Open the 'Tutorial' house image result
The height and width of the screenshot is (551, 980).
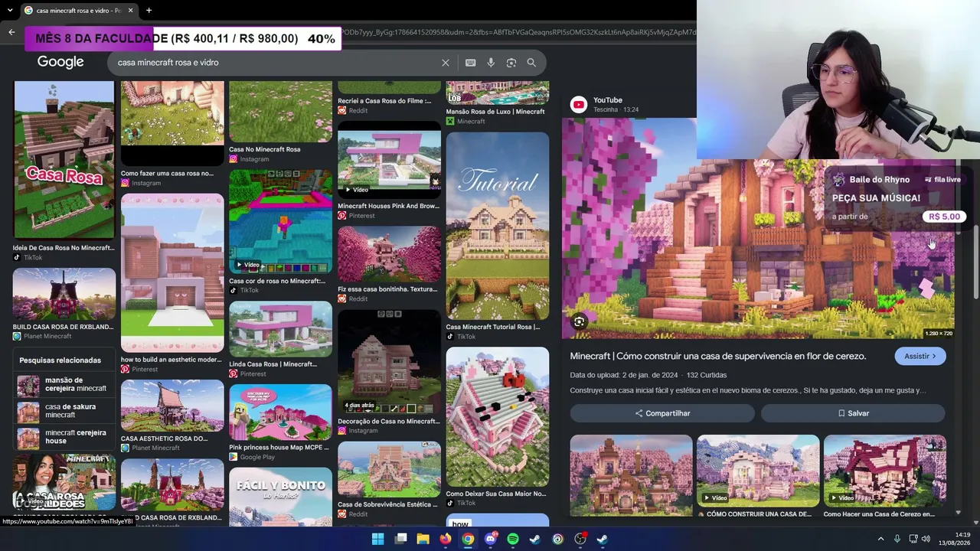click(498, 226)
